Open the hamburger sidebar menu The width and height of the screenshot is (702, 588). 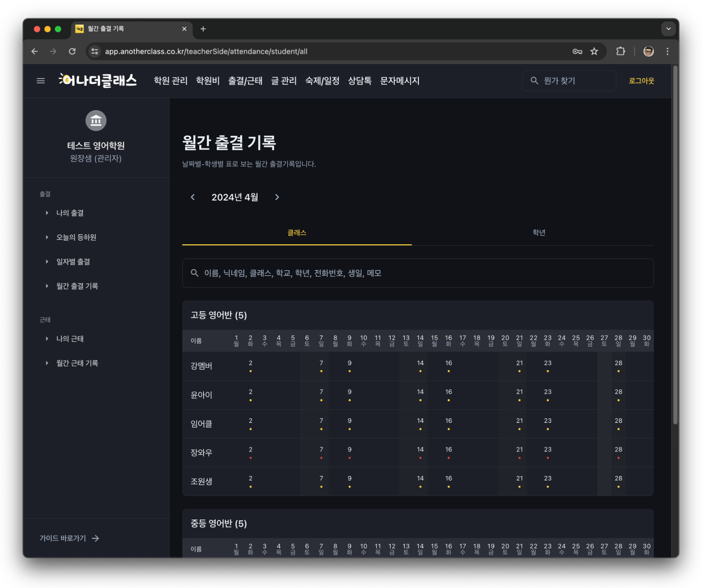coord(41,80)
